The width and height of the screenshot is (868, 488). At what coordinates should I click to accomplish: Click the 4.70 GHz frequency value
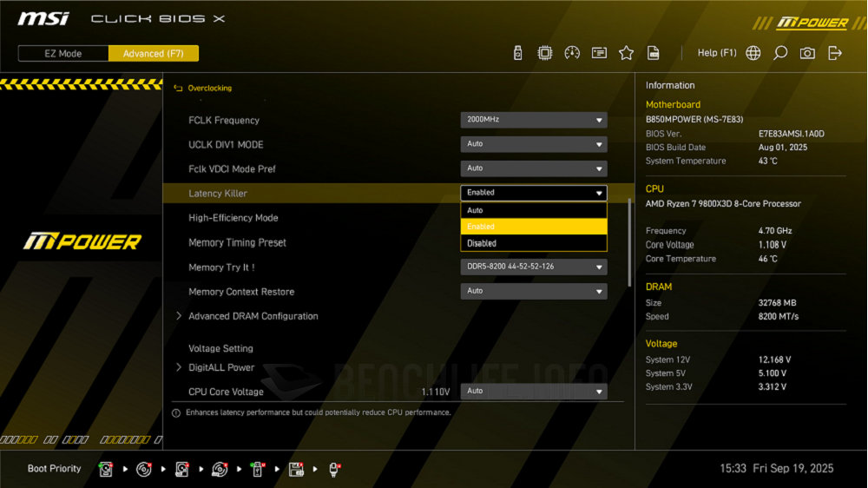coord(775,231)
